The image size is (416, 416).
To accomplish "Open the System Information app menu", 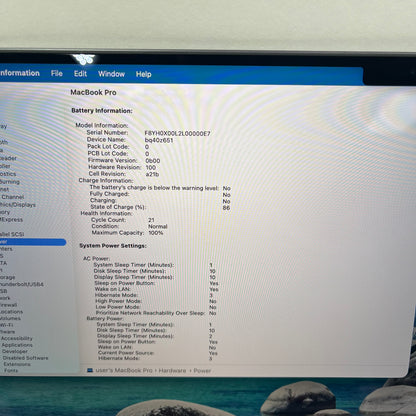I will click(20, 73).
